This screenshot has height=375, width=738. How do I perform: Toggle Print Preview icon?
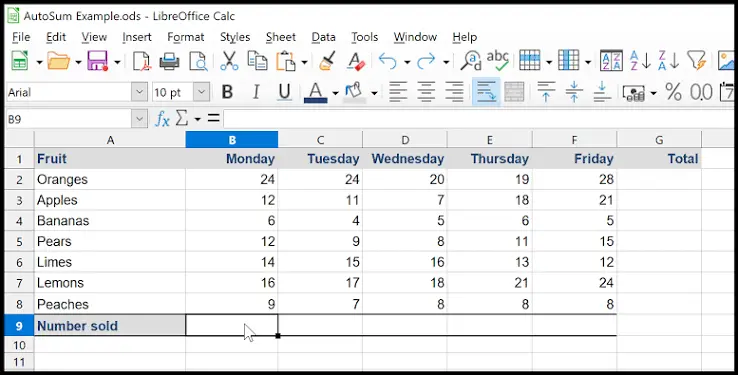(198, 61)
